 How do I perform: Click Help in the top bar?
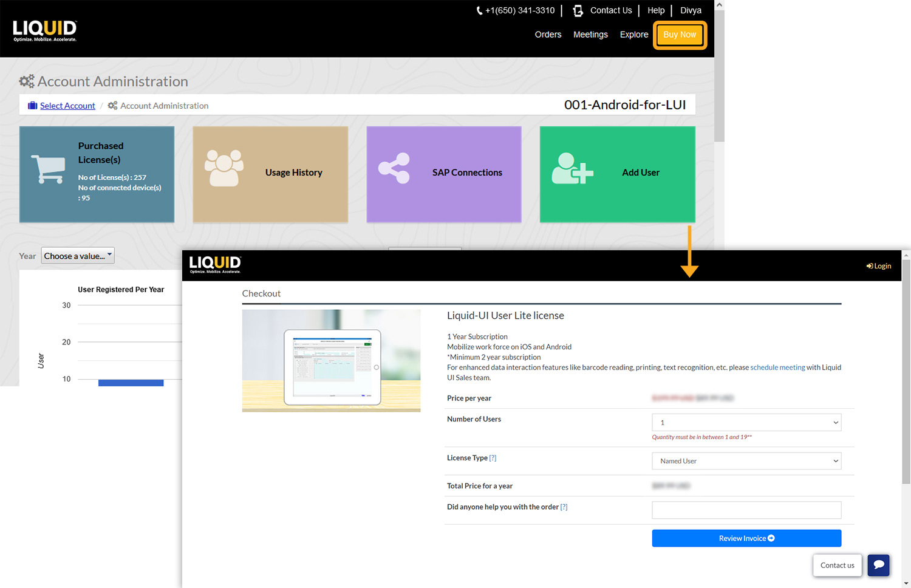pos(656,10)
